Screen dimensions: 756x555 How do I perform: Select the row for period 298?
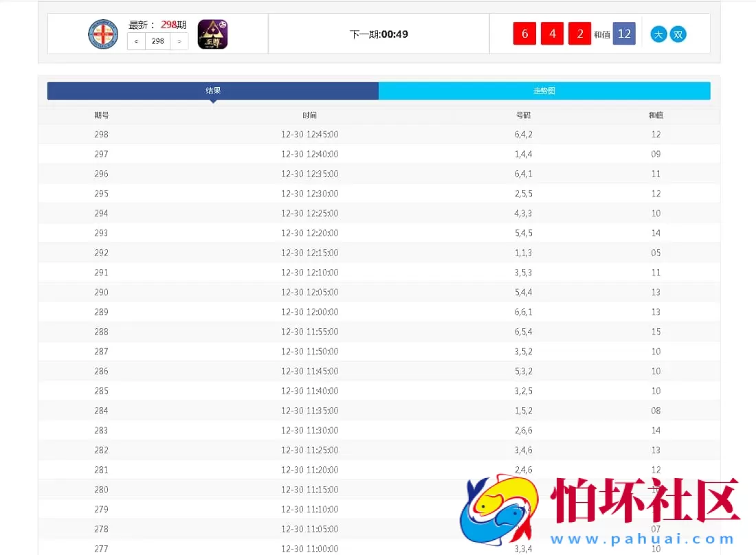378,135
